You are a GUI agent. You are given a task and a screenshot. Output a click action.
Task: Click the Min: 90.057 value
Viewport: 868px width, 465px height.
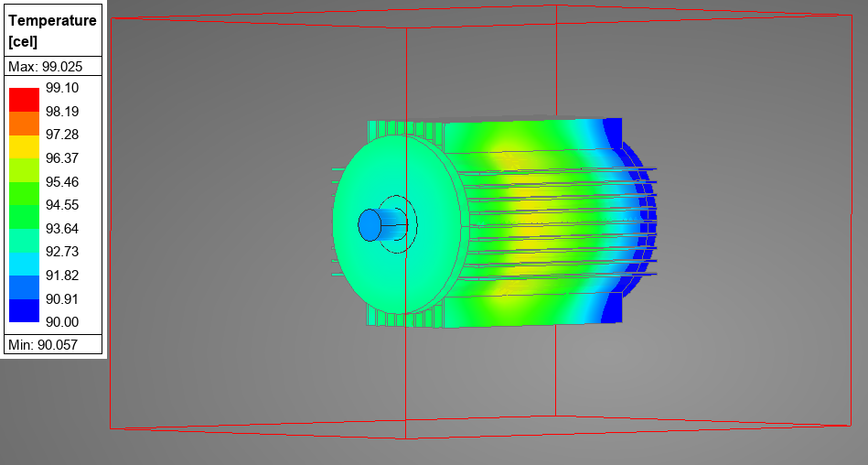click(x=43, y=345)
